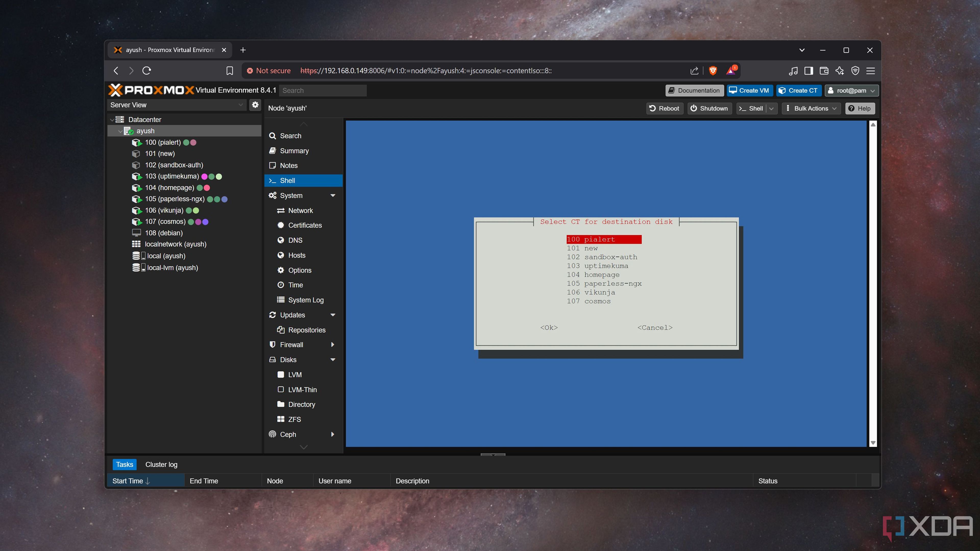Expand the Firewall menu section
This screenshot has width=980, height=551.
coord(333,345)
